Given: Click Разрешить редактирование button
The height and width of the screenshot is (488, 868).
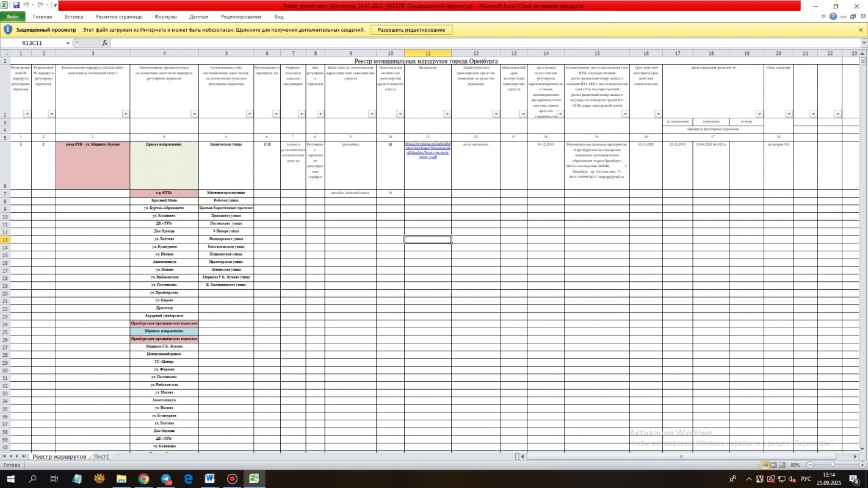Looking at the screenshot, I should [x=411, y=30].
